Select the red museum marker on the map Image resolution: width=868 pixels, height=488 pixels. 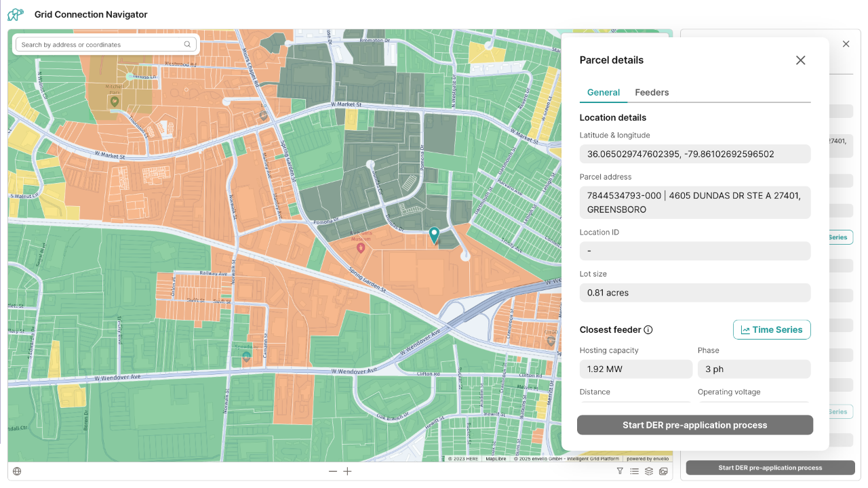(x=361, y=247)
